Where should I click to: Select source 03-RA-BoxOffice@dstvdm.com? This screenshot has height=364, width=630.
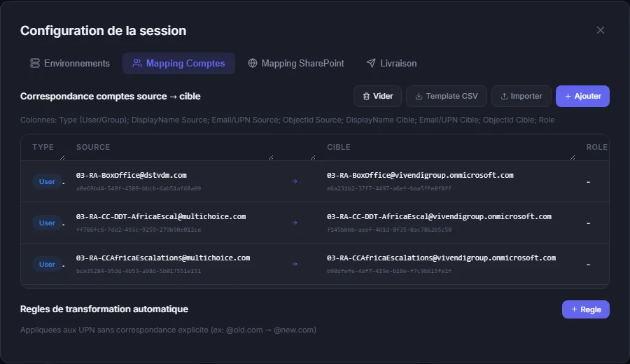click(132, 175)
